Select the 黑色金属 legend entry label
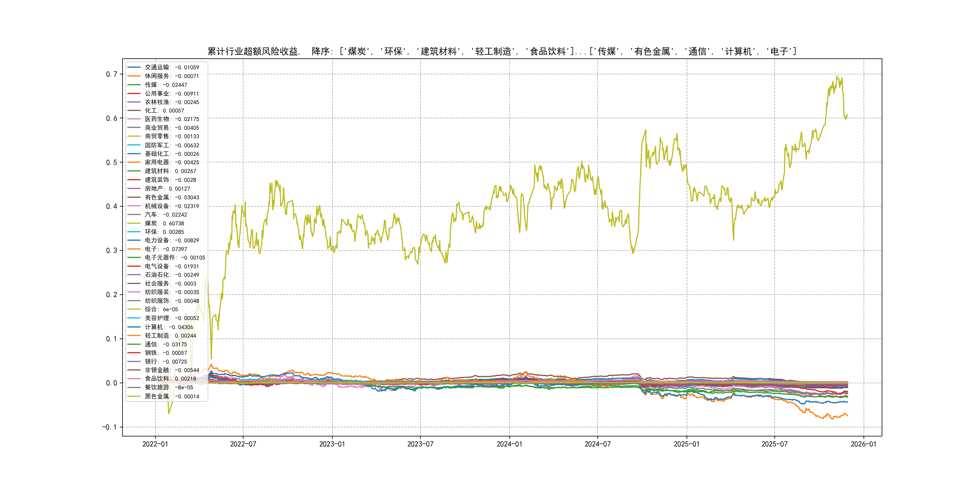Image resolution: width=980 pixels, height=490 pixels. 171,396
